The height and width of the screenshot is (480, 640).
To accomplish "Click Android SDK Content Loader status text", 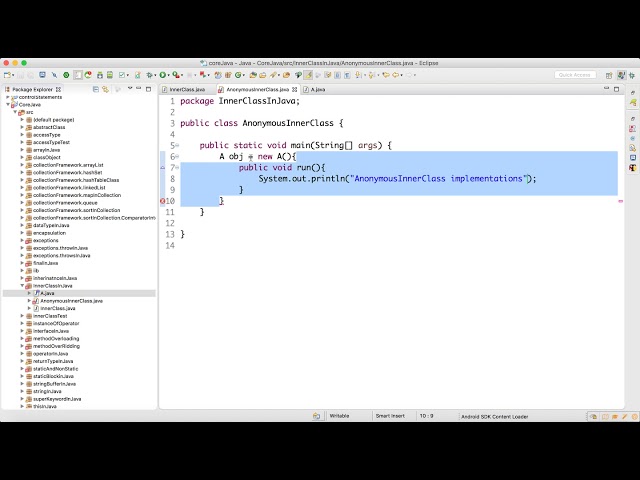I will coord(495,417).
